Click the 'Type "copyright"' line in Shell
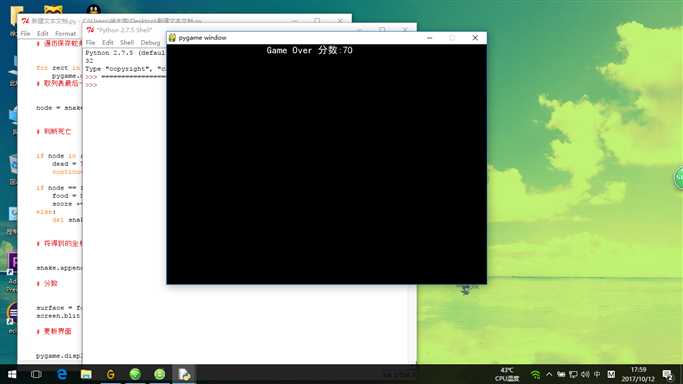The width and height of the screenshot is (683, 384). pyautogui.click(x=125, y=69)
